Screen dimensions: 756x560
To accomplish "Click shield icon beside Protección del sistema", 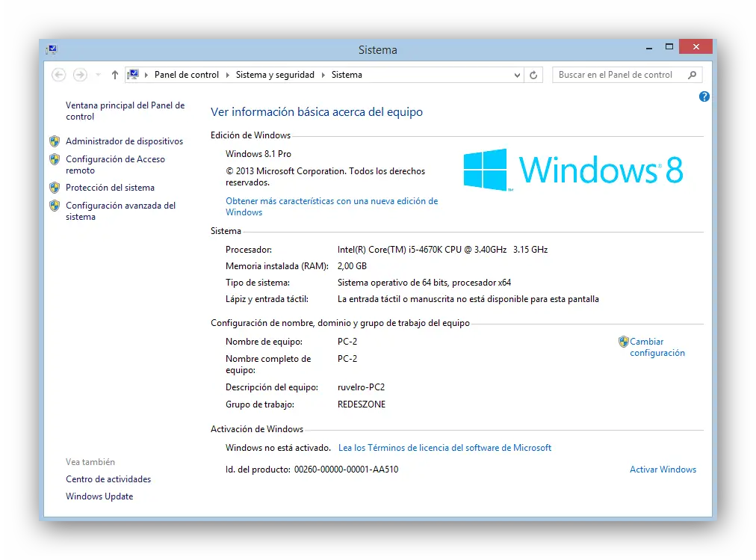I will (x=55, y=188).
